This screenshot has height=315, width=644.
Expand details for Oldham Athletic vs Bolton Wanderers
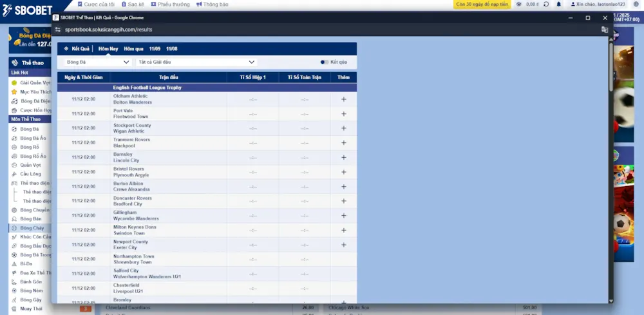tap(343, 99)
